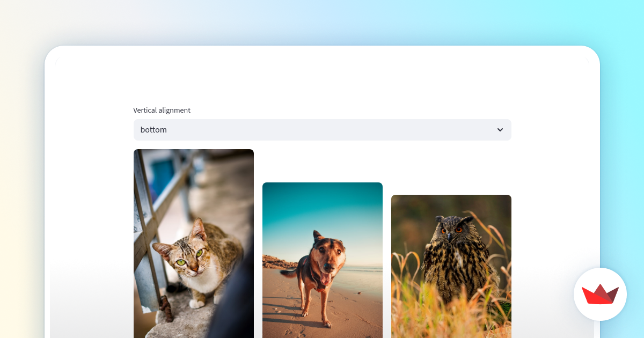Screen dimensions: 644x338
Task: Click empty space above the owl photo
Action: pos(451,172)
